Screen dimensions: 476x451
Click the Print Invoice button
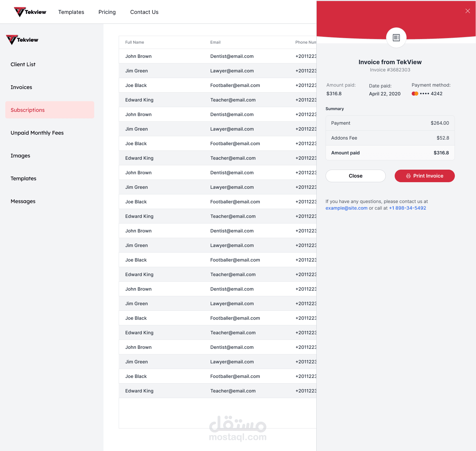point(425,176)
